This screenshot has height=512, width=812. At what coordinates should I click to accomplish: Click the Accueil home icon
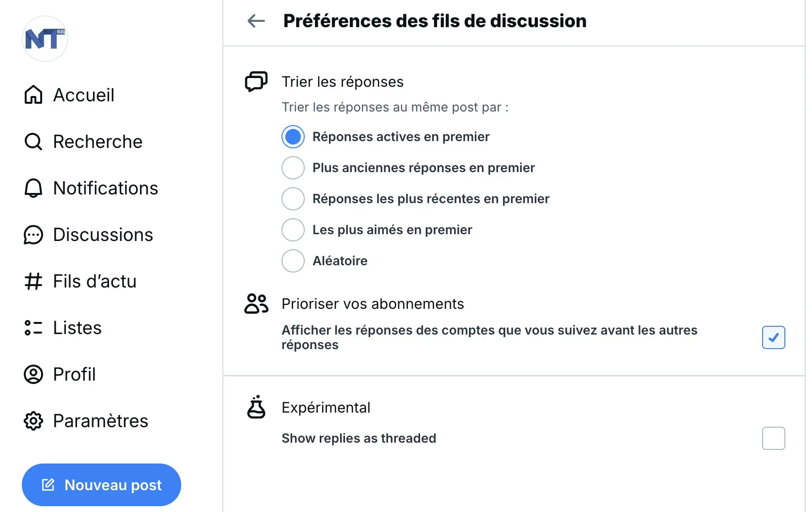[33, 95]
